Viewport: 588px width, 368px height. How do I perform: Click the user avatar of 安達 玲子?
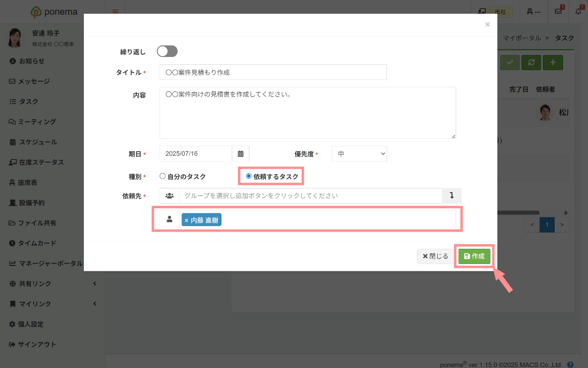[x=14, y=38]
